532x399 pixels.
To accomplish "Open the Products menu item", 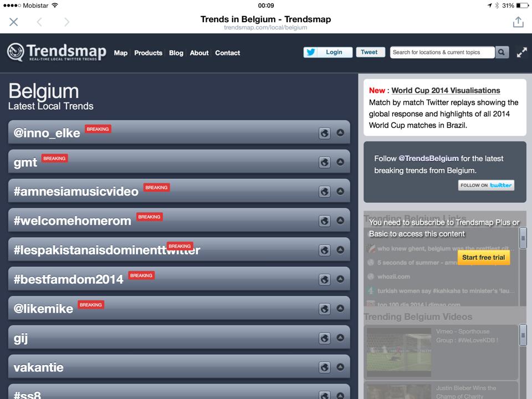I will click(149, 53).
